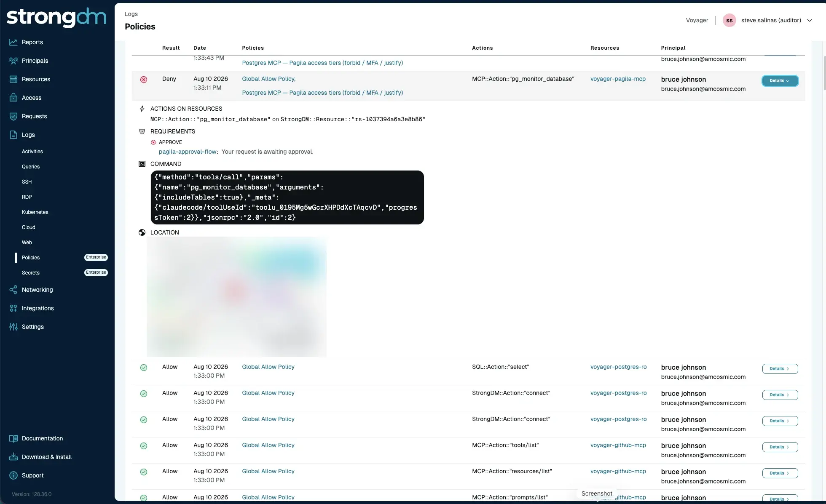Click the Voyager organization name
826x504 pixels.
[697, 20]
